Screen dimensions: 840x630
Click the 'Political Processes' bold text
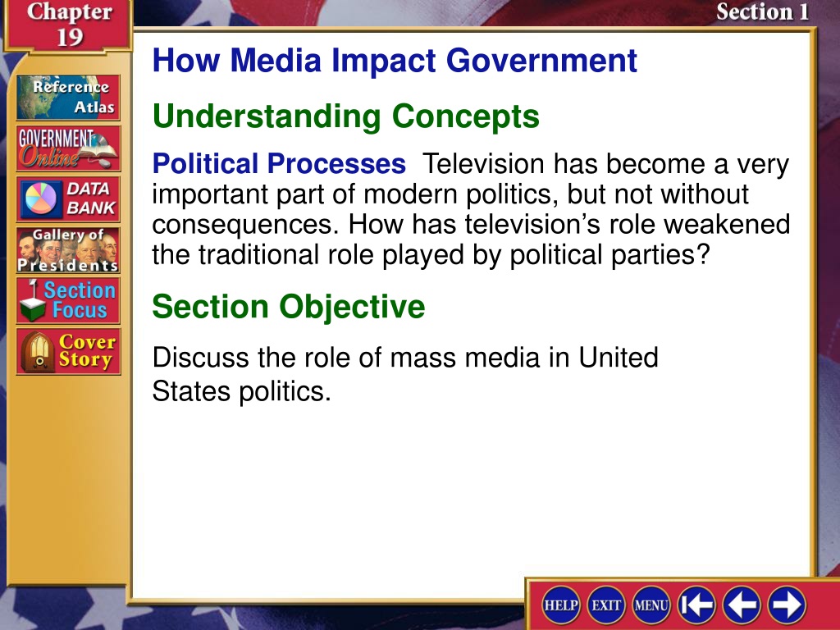pyautogui.click(x=279, y=164)
